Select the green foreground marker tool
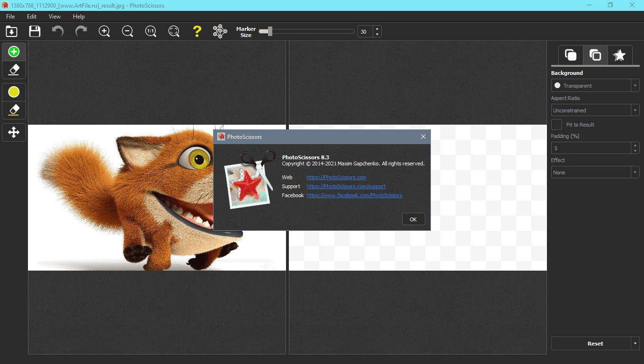644x364 pixels. tap(14, 52)
